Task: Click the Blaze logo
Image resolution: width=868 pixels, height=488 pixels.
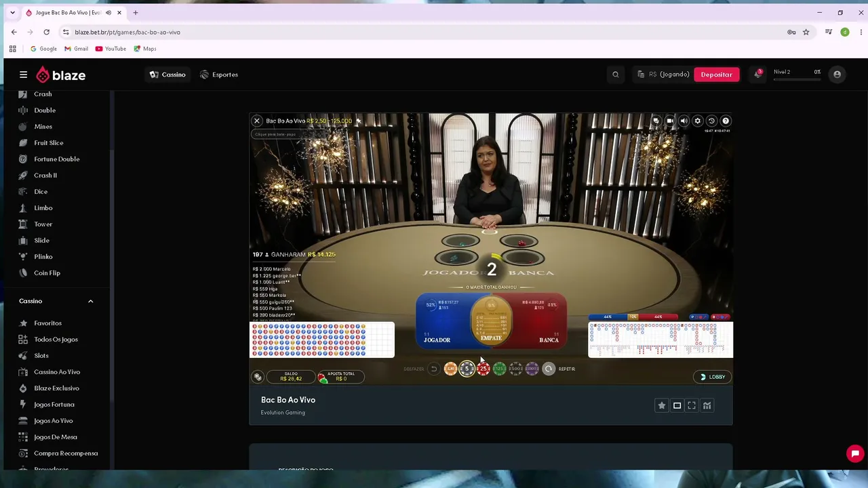Action: point(61,75)
